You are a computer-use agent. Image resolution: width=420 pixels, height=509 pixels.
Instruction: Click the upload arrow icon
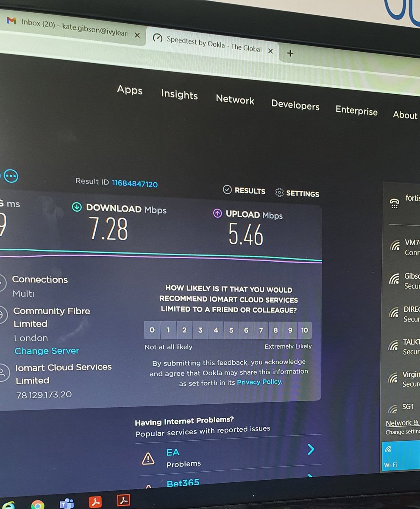pyautogui.click(x=217, y=213)
